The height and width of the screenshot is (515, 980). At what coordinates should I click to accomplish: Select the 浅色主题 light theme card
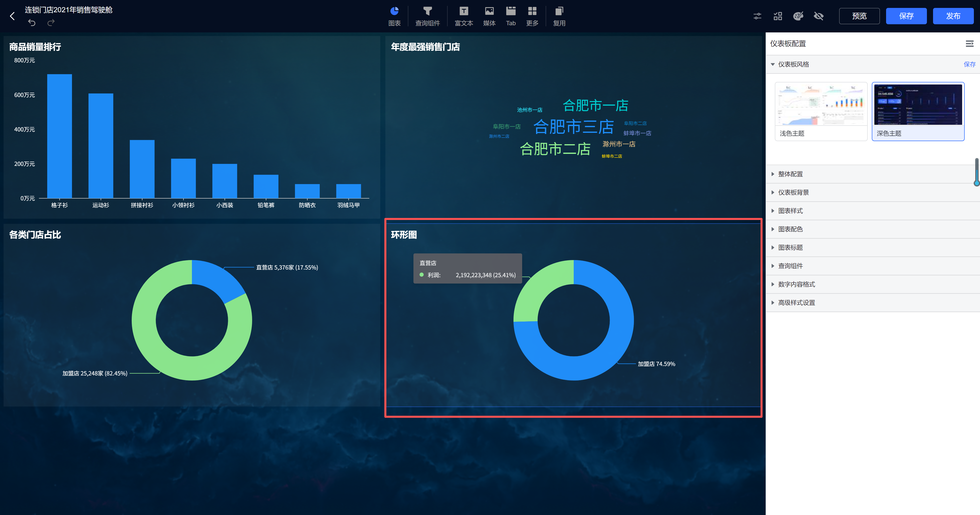click(x=820, y=111)
